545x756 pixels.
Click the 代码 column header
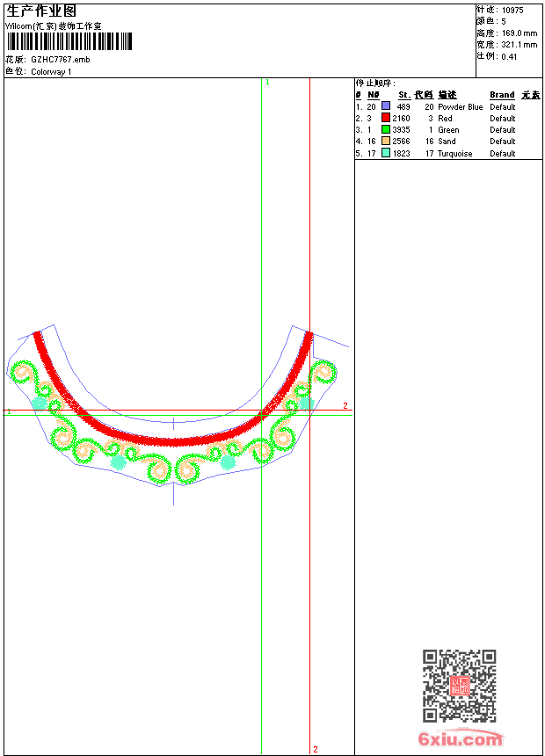424,95
